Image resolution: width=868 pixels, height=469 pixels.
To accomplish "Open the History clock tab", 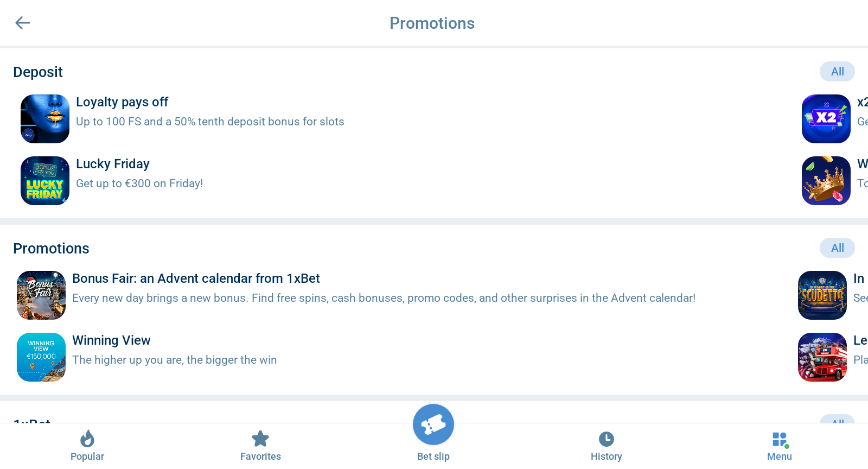I will (606, 445).
